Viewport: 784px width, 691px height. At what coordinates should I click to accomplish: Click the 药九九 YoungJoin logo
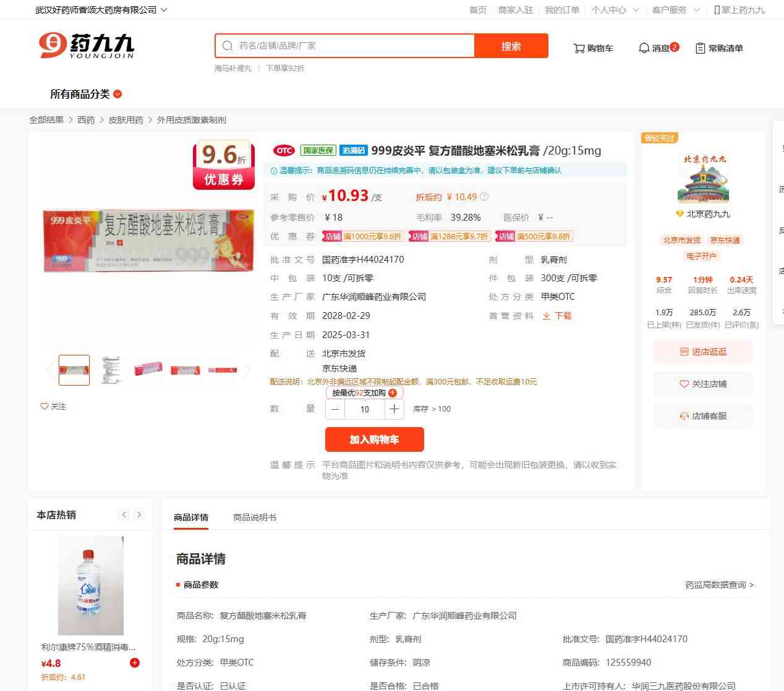tap(87, 45)
